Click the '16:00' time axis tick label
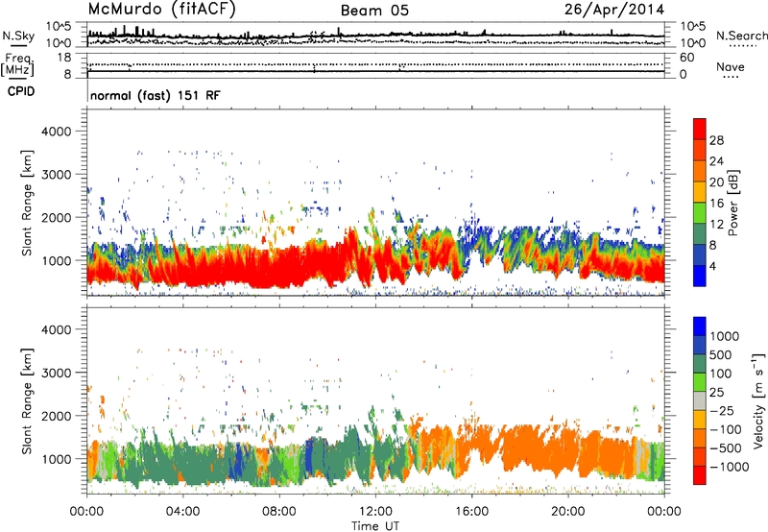The width and height of the screenshot is (768, 532). pos(471,511)
